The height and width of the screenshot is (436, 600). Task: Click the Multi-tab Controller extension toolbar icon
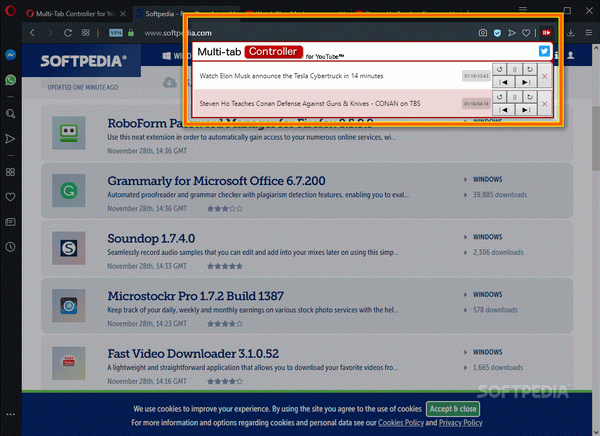pos(546,33)
